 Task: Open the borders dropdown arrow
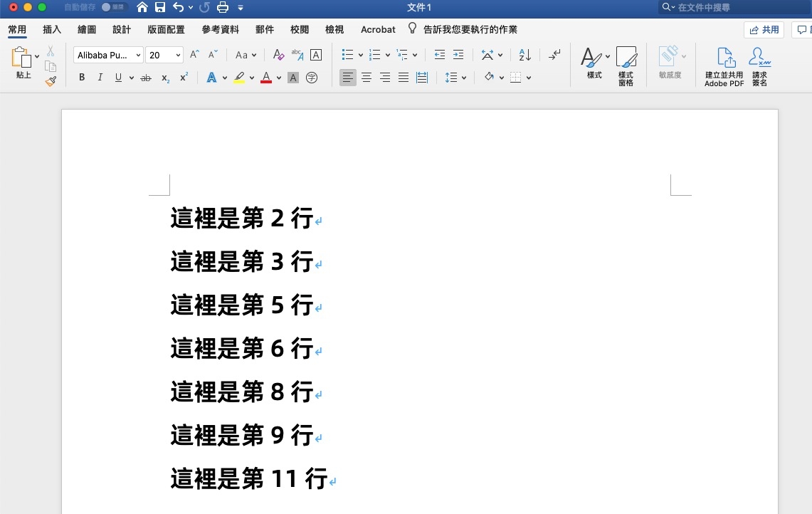click(x=529, y=78)
